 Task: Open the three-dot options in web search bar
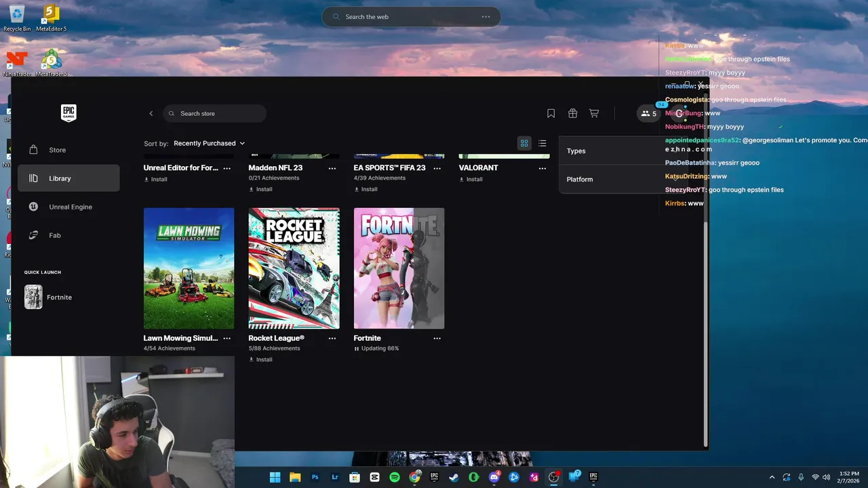(x=486, y=17)
